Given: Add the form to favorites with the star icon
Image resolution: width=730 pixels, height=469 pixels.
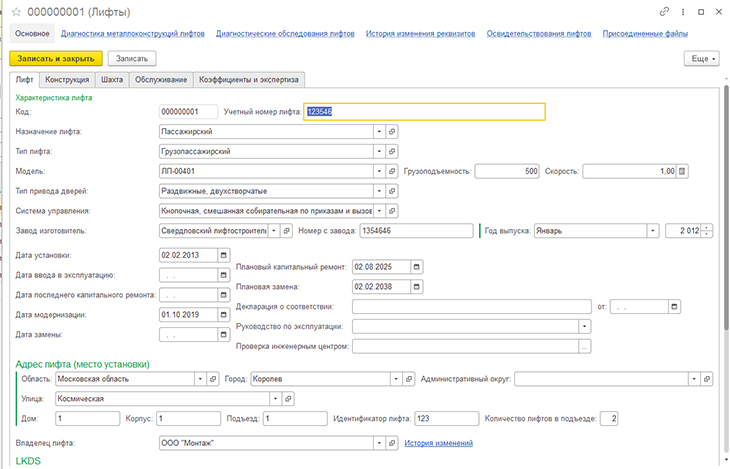Looking at the screenshot, I should tap(16, 12).
